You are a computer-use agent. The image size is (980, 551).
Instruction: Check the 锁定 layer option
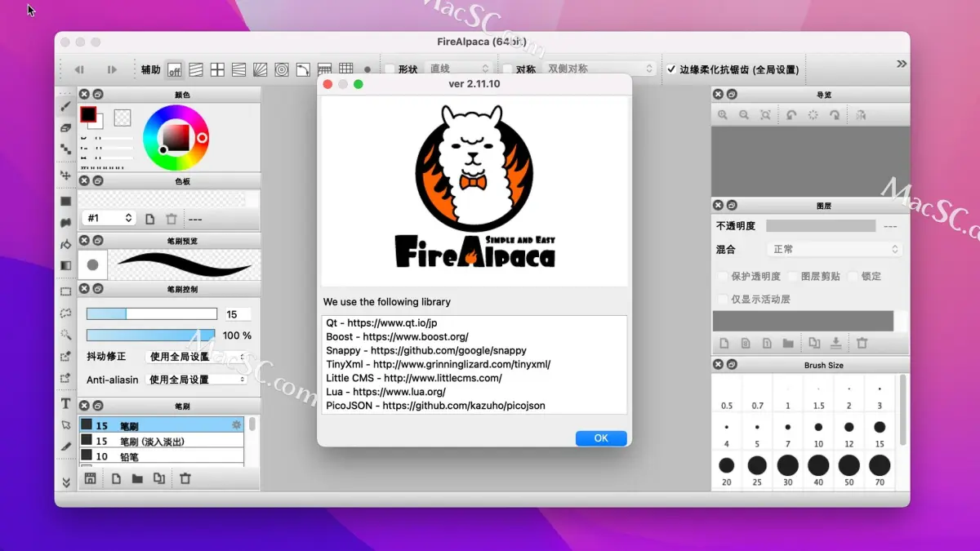(x=853, y=276)
